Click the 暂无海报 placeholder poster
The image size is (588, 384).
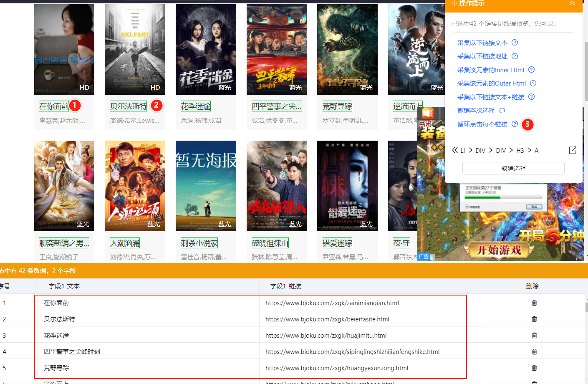tap(206, 186)
